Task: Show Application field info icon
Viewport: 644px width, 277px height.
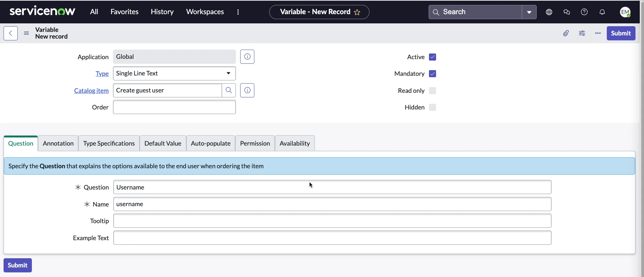Action: tap(247, 57)
